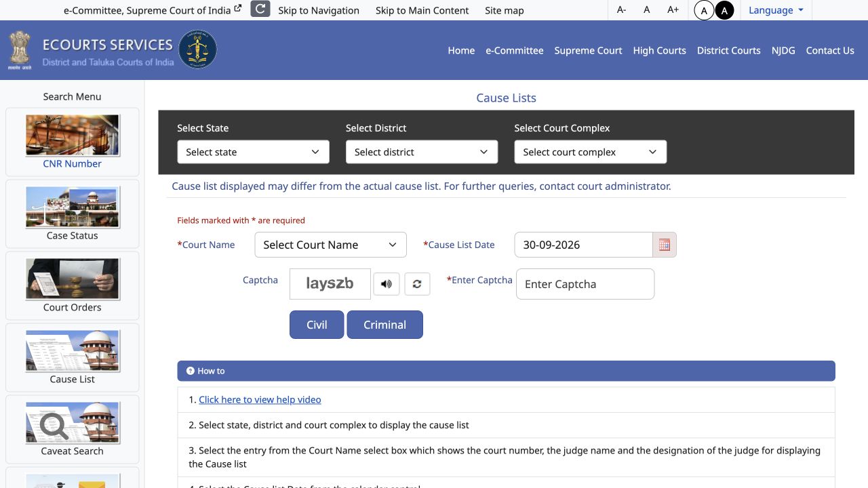Click the refresh icon beside Skip to Navigation
Viewport: 868px width, 488px height.
point(260,9)
